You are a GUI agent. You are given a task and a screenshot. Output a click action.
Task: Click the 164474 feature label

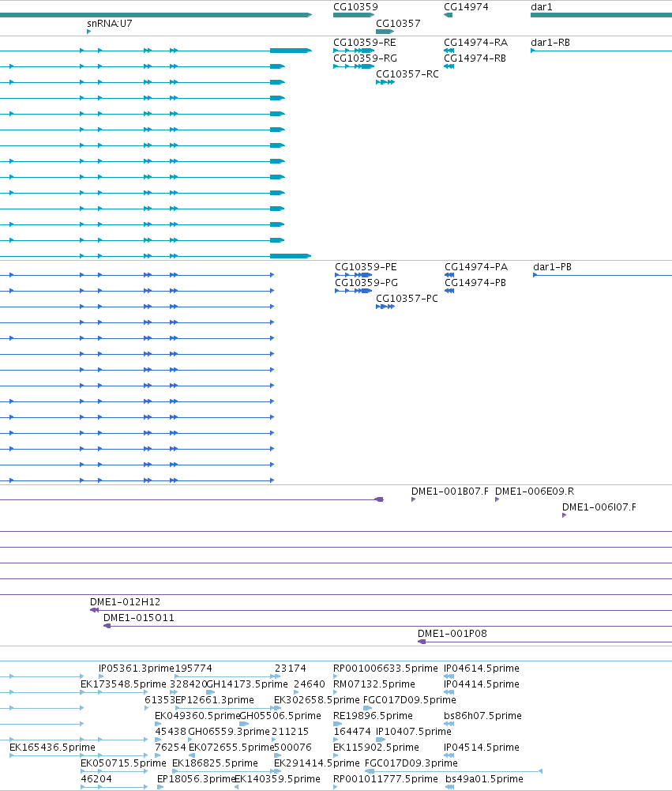tap(352, 732)
